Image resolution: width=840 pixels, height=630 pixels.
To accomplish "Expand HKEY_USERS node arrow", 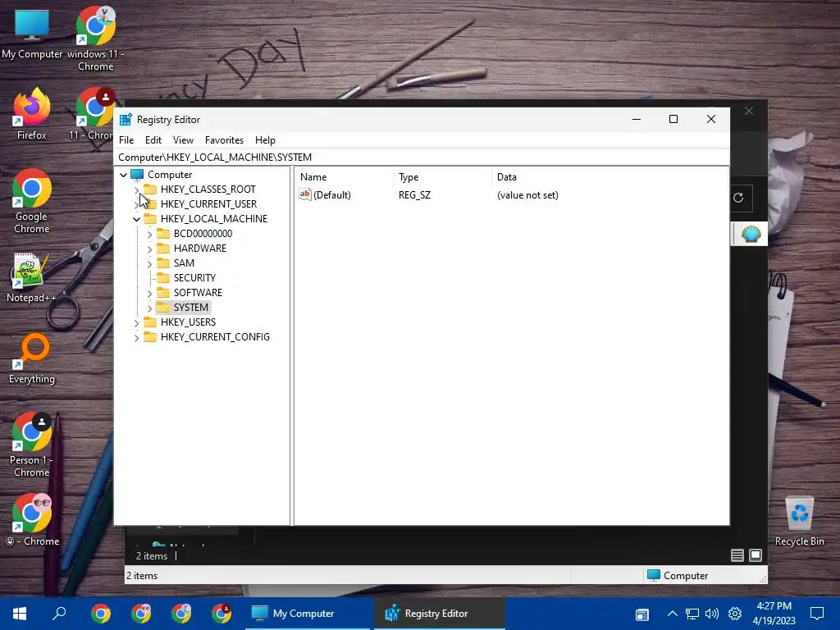I will pos(137,322).
